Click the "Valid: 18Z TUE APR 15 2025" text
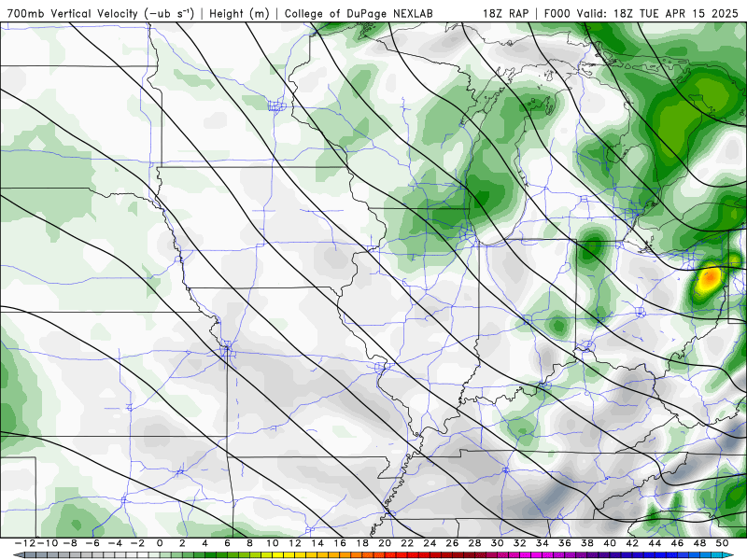The image size is (747, 560). pyautogui.click(x=657, y=13)
